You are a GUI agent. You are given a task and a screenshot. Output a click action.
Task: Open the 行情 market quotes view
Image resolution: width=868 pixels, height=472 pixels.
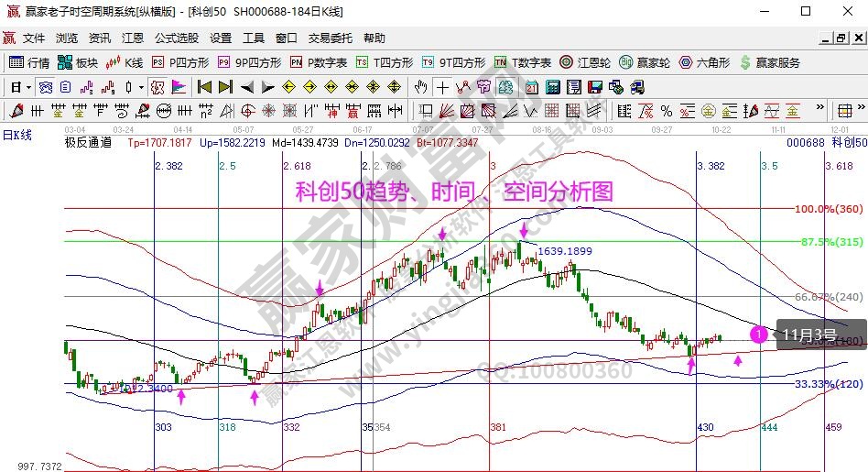(28, 62)
